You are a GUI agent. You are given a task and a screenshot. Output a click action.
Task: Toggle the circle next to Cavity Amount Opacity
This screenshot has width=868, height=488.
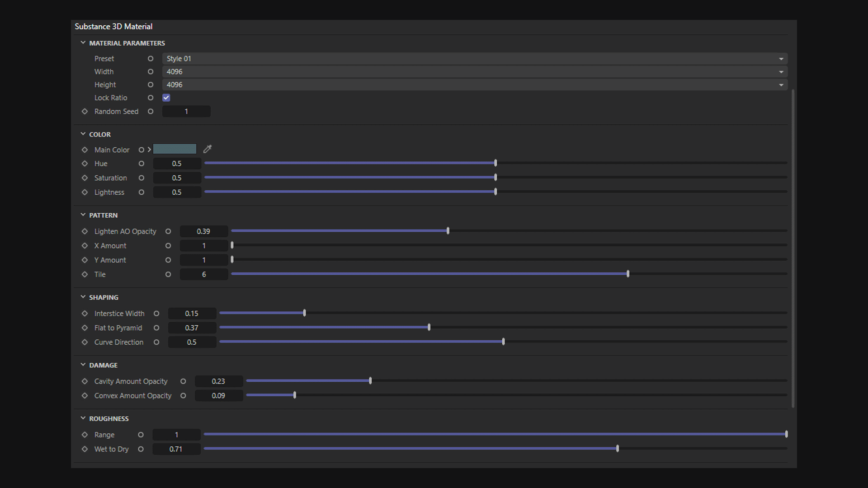pyautogui.click(x=183, y=381)
